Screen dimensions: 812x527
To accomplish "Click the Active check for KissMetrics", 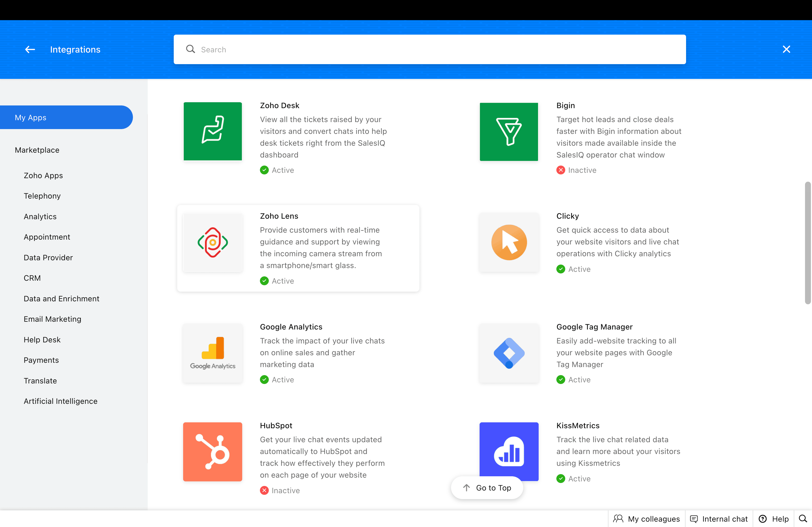I will 561,479.
